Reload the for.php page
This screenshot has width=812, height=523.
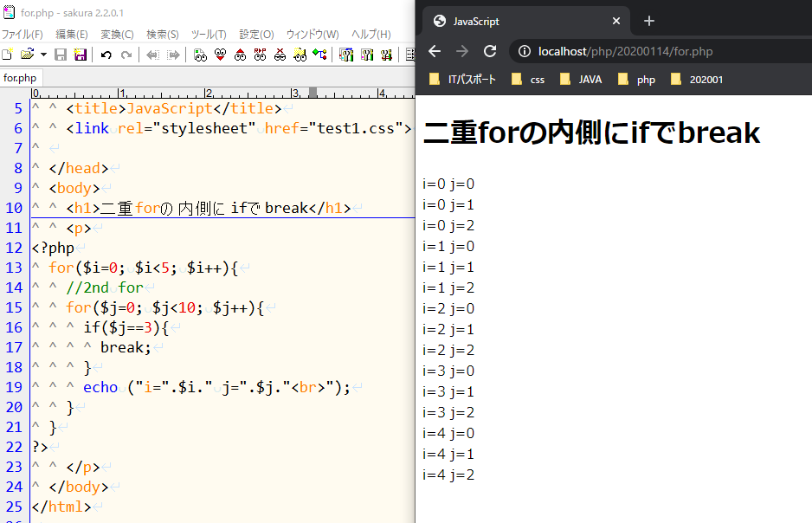[x=490, y=51]
